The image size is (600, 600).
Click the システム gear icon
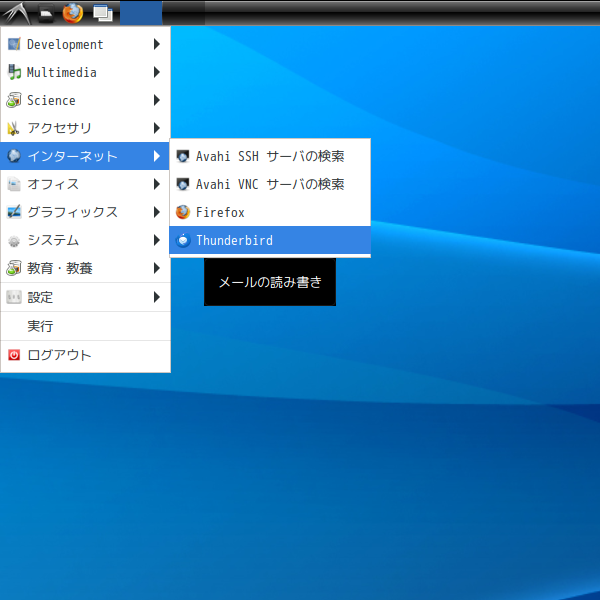pyautogui.click(x=14, y=241)
